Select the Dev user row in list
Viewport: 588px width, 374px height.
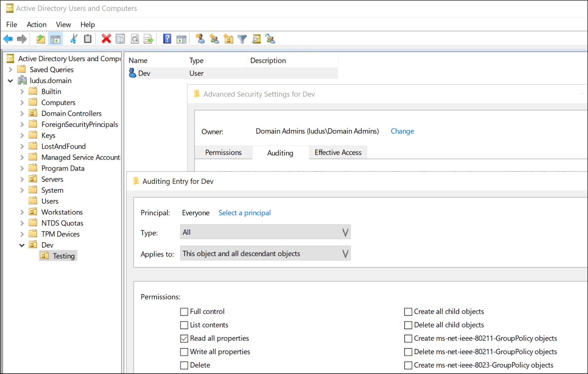pyautogui.click(x=233, y=73)
